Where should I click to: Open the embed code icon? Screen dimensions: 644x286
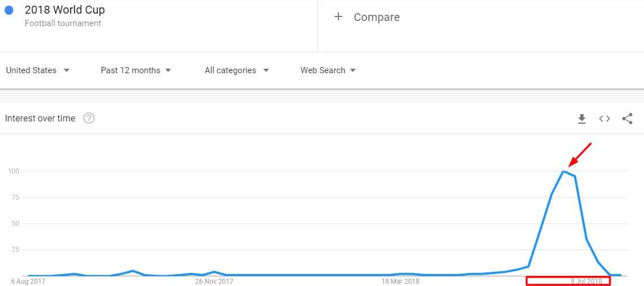coord(604,119)
